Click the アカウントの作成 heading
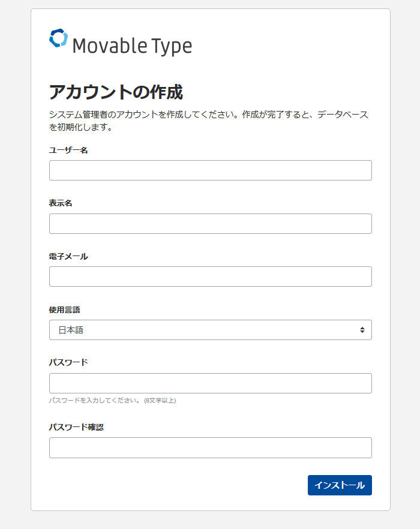420x529 pixels. click(x=116, y=92)
